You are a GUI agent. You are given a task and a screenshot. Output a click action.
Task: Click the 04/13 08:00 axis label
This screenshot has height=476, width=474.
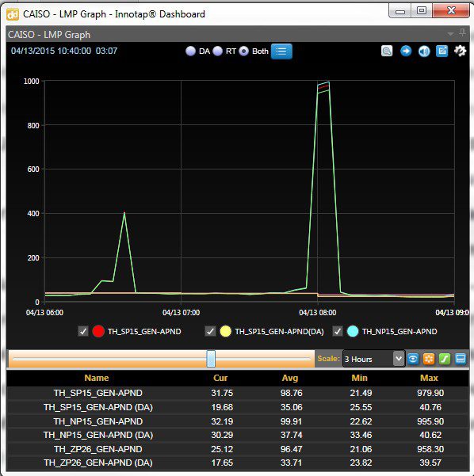pyautogui.click(x=318, y=312)
